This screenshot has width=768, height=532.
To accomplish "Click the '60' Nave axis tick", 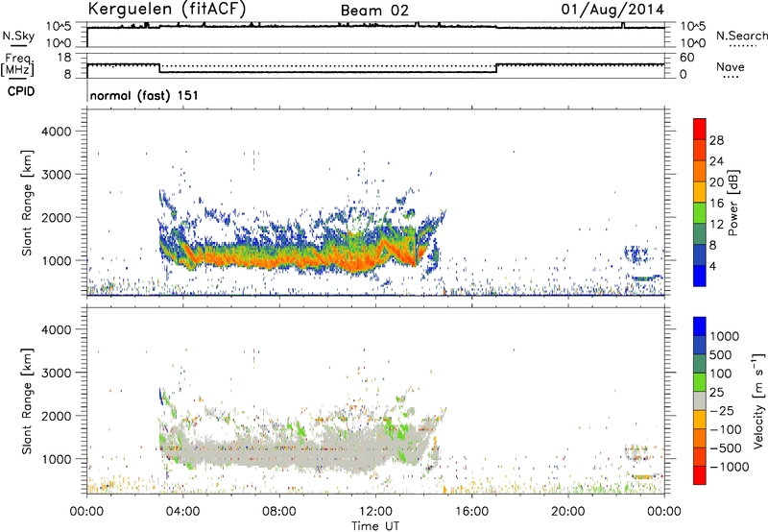I will tap(687, 58).
